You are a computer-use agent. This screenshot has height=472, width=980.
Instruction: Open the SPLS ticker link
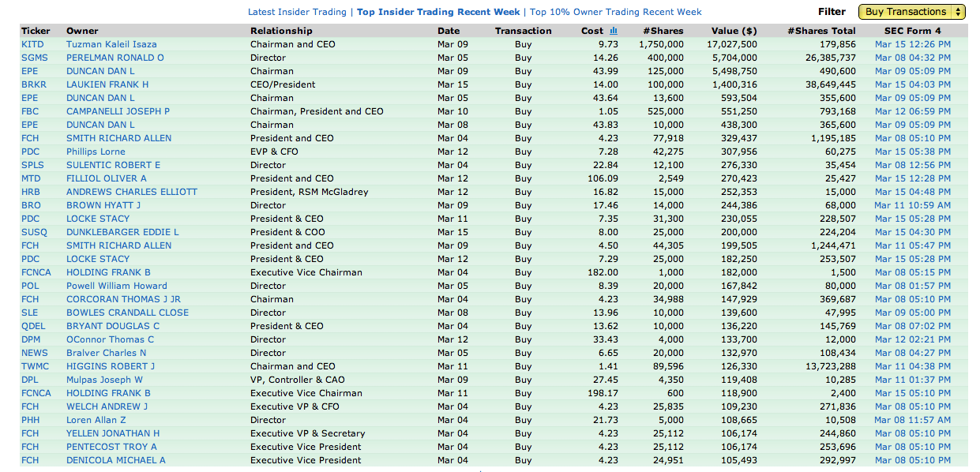[32, 165]
